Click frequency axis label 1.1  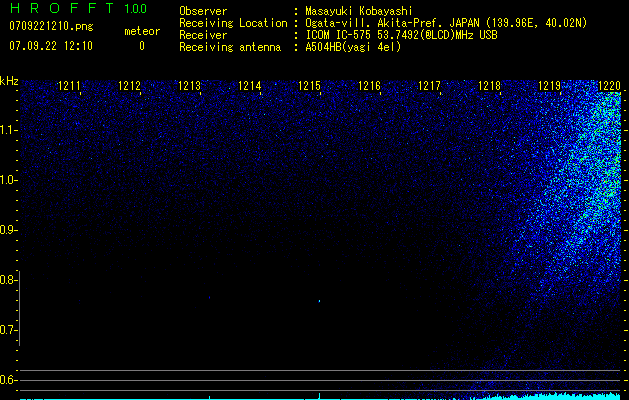tap(8, 130)
